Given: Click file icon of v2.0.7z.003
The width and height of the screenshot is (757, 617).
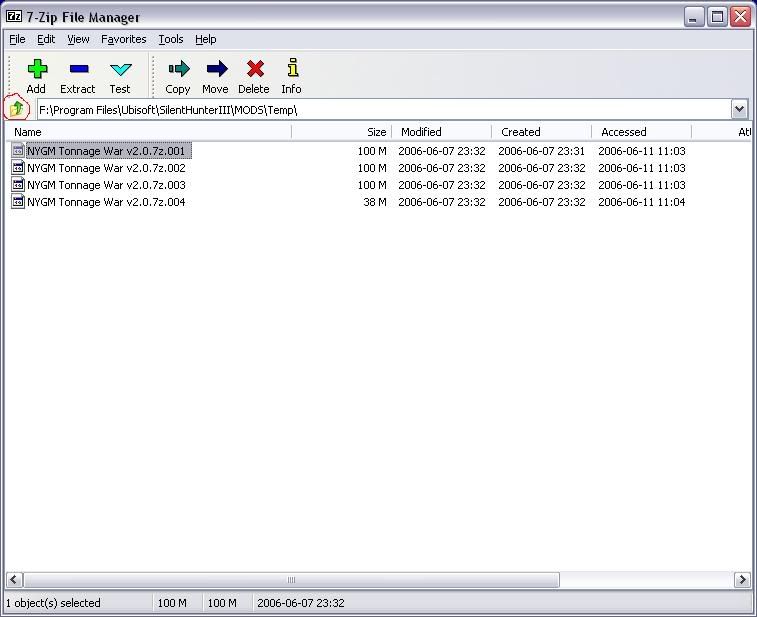Looking at the screenshot, I should coord(18,184).
